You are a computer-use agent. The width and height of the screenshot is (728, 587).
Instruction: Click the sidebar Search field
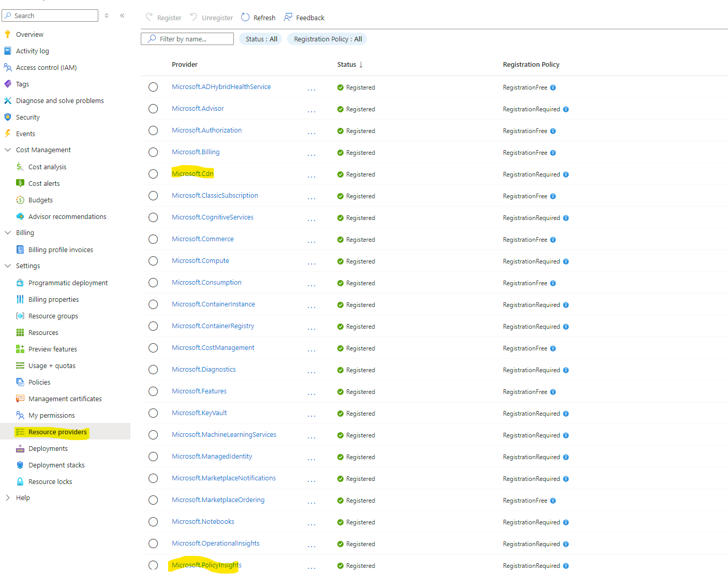point(50,16)
